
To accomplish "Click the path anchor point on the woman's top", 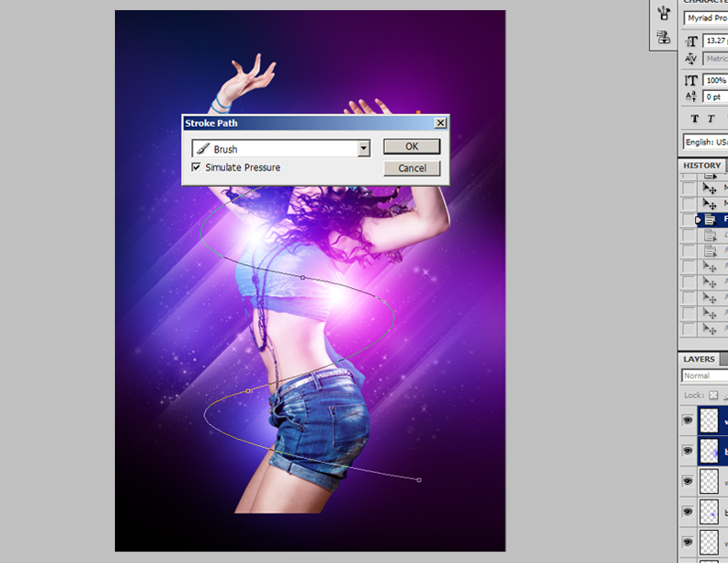I will (x=302, y=277).
